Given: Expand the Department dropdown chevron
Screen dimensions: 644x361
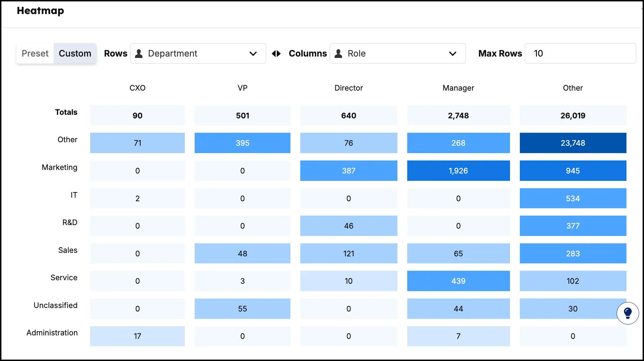Looking at the screenshot, I should click(x=253, y=54).
